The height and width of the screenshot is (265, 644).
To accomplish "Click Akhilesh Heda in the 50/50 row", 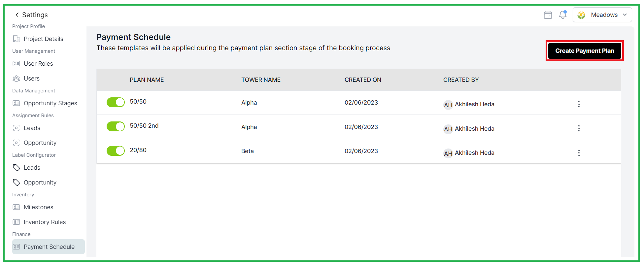I will pyautogui.click(x=474, y=104).
